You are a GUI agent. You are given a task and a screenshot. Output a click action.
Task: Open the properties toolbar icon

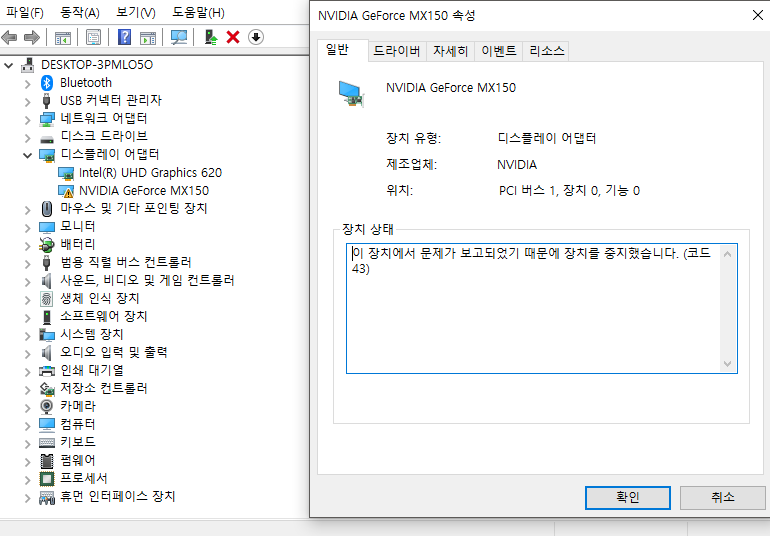[x=93, y=37]
